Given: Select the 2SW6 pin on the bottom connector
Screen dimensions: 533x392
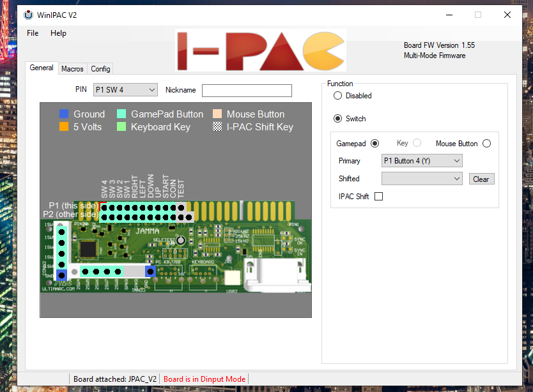Looking at the screenshot, I should [97, 271].
